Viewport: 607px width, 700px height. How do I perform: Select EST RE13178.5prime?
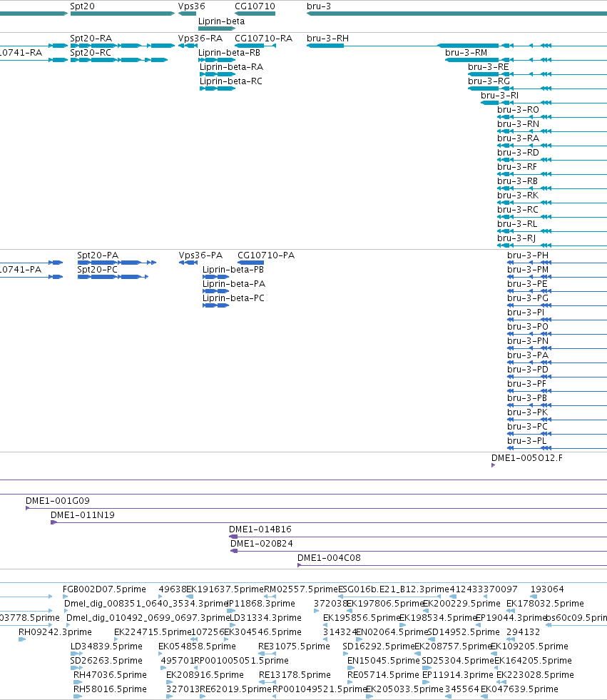295,675
